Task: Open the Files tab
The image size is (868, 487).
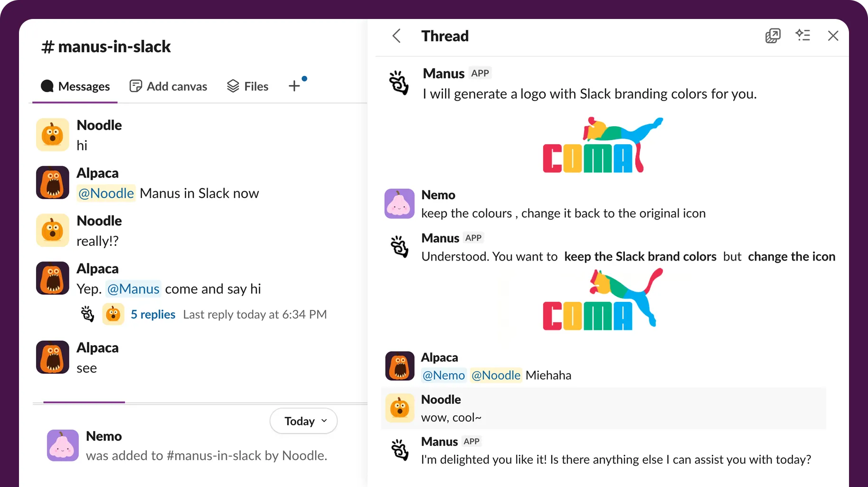Action: coord(248,86)
